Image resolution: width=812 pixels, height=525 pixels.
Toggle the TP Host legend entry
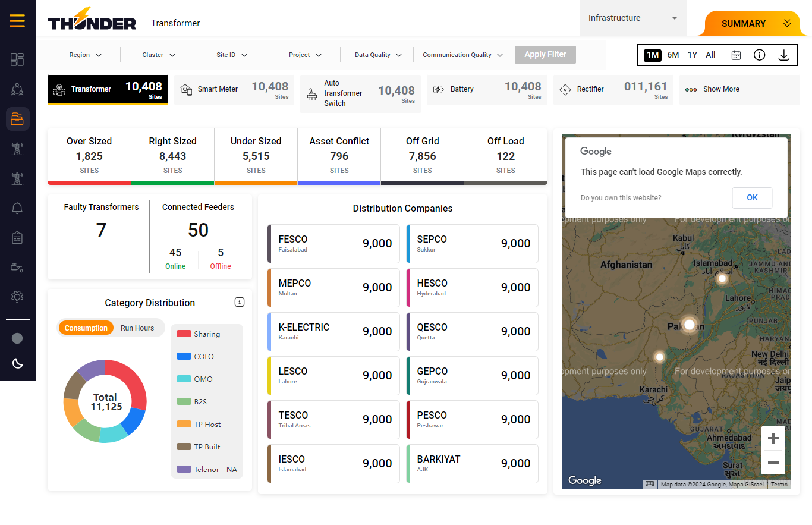[x=199, y=425]
